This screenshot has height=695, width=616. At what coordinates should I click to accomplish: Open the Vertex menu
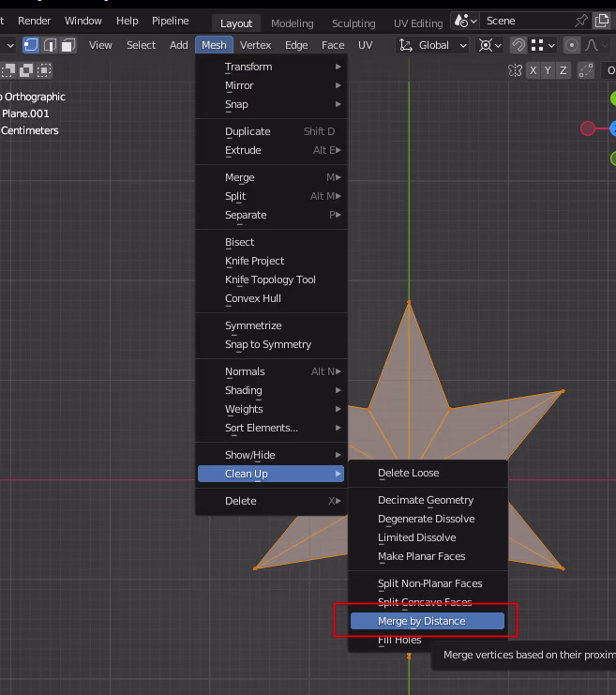tap(255, 45)
